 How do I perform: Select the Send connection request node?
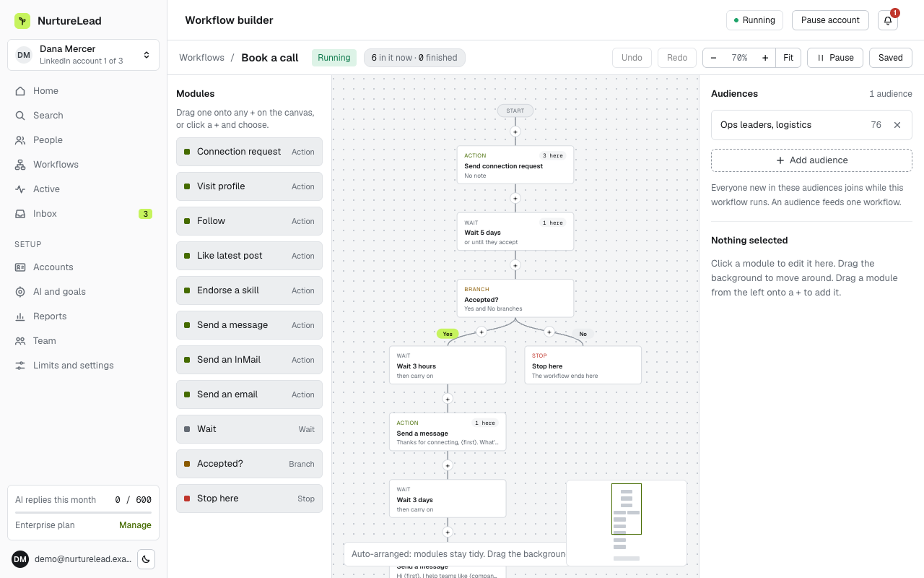click(515, 165)
